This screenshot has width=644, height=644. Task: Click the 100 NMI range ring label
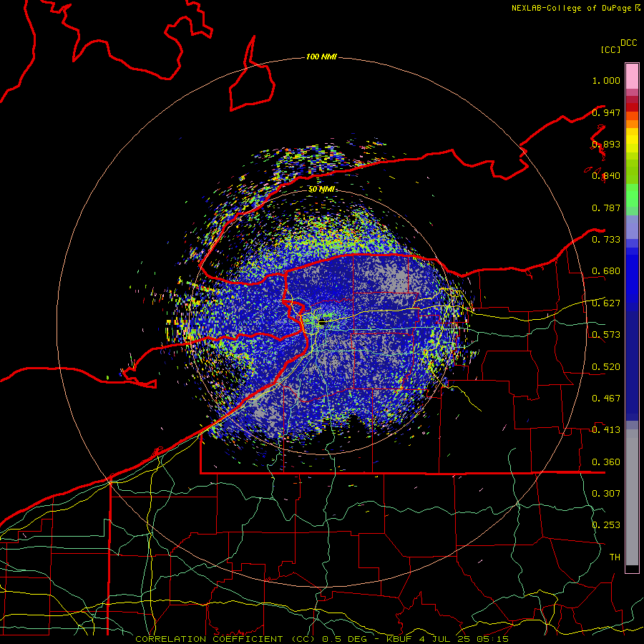click(321, 57)
